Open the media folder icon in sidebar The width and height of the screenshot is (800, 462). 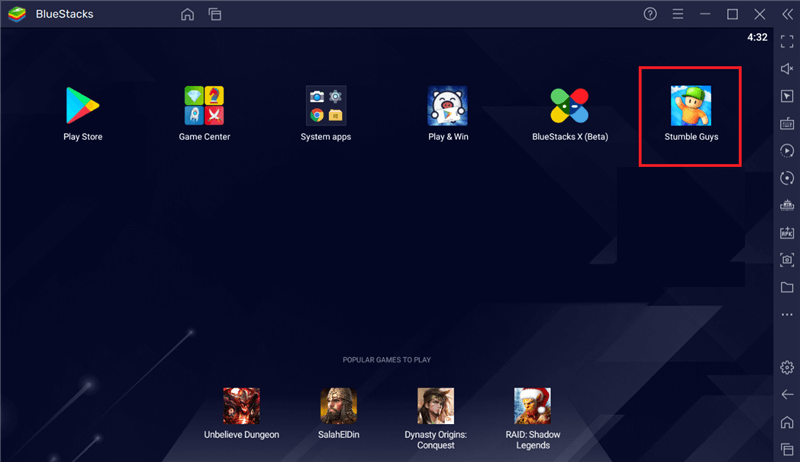coord(787,287)
